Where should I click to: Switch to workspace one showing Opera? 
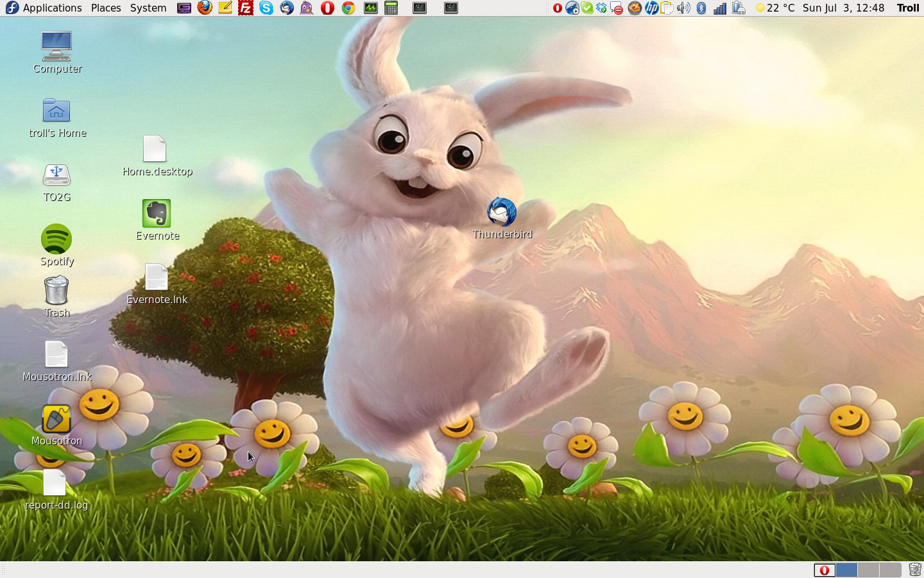(825, 570)
